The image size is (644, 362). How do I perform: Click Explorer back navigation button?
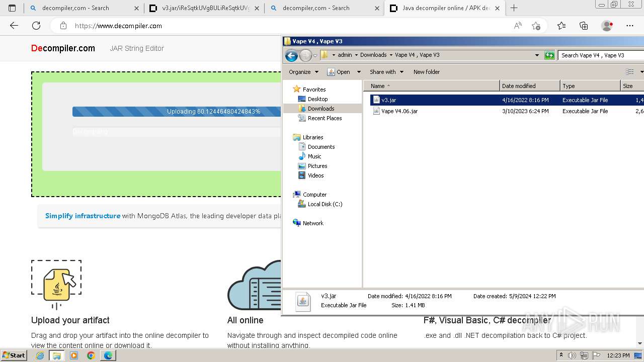click(291, 55)
